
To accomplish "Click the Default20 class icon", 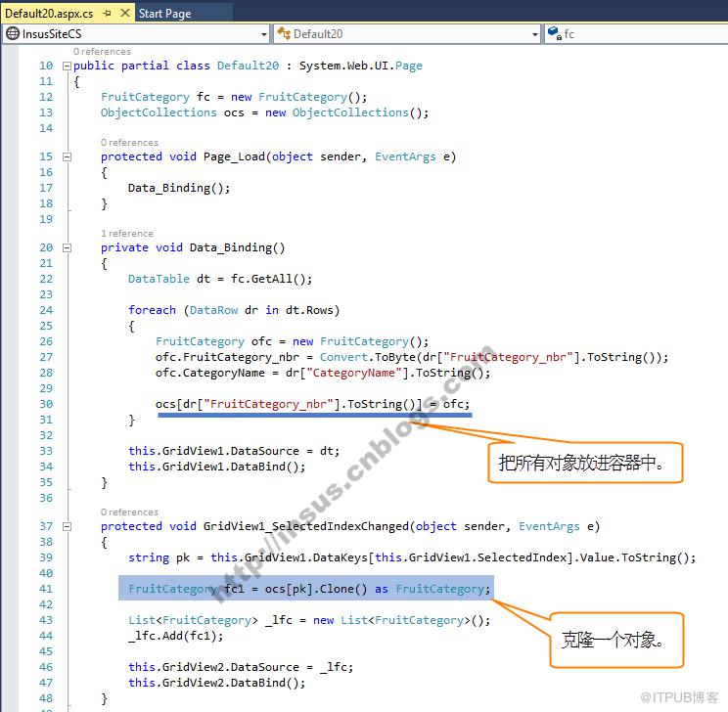I will (x=283, y=33).
